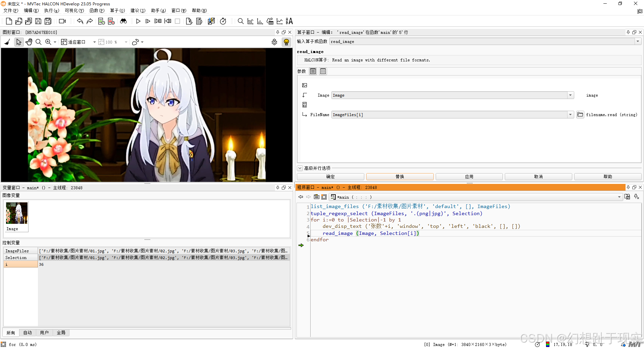Image resolution: width=644 pixels, height=349 pixels.
Task: Switch to the 全局 tab in variable window
Action: (x=61, y=333)
